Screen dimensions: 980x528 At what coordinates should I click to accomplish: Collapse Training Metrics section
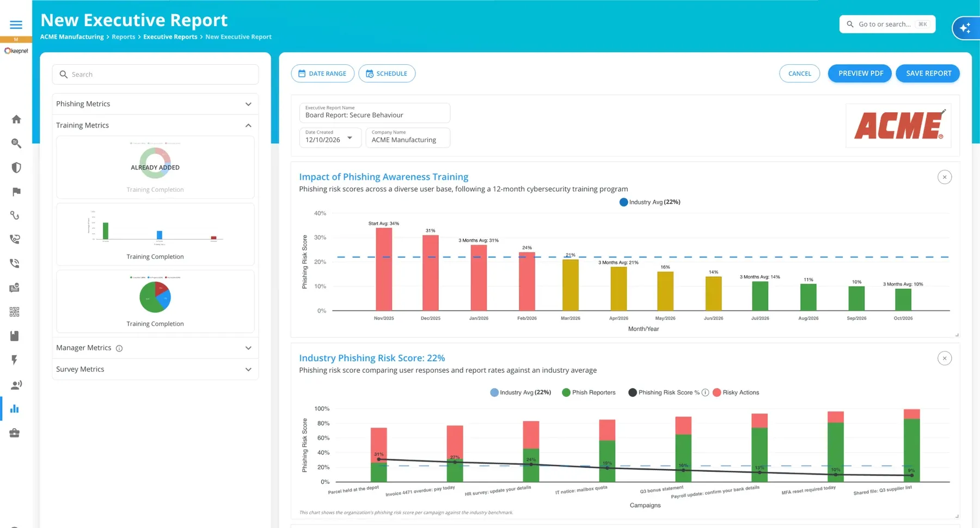tap(155, 125)
